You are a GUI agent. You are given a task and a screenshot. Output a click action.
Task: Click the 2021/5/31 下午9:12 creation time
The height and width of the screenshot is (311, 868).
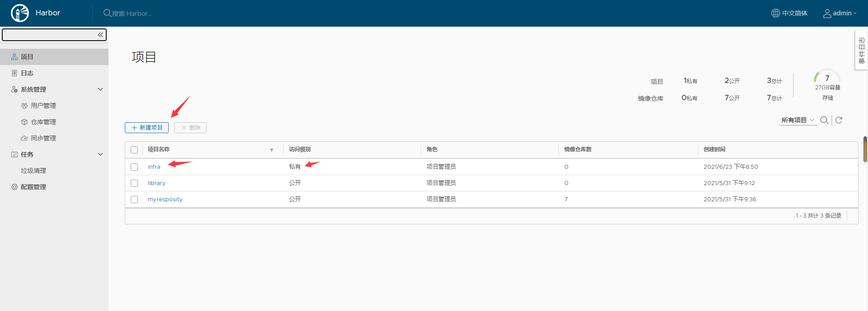[x=729, y=183]
